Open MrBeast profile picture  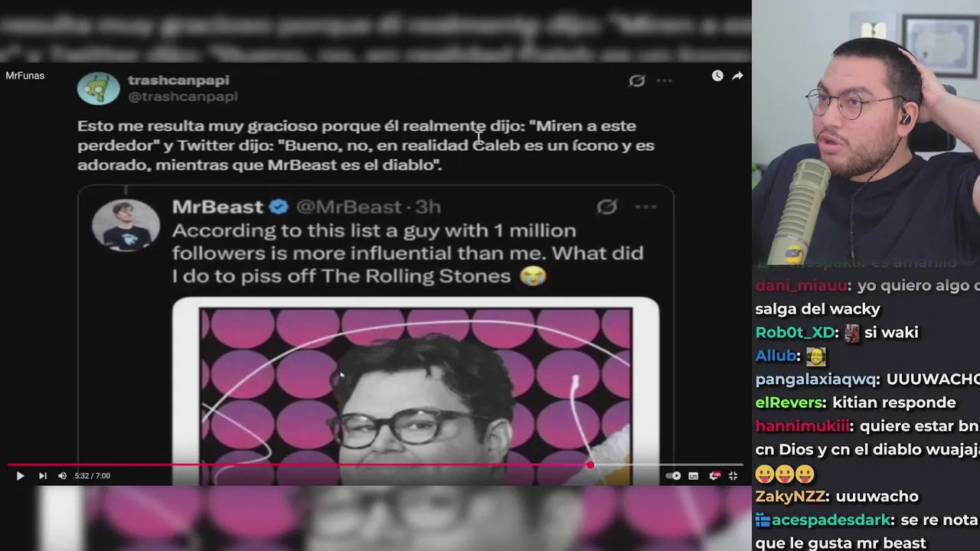pyautogui.click(x=126, y=224)
